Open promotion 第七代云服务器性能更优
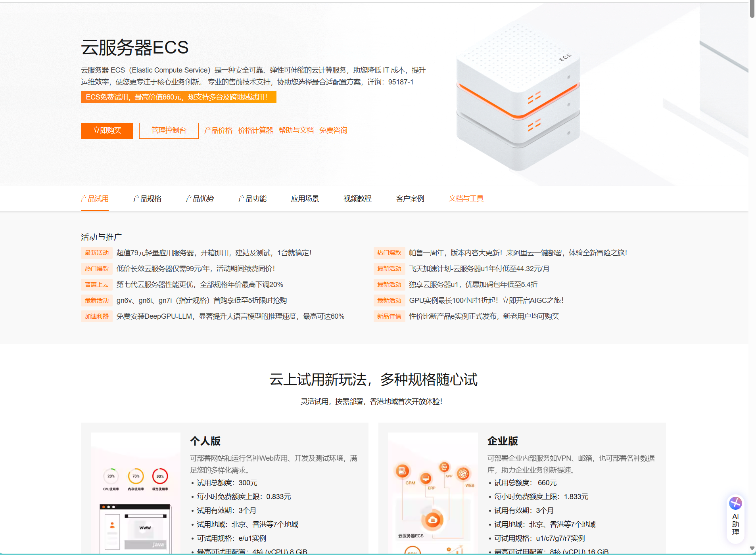The height and width of the screenshot is (555, 756). pos(200,285)
